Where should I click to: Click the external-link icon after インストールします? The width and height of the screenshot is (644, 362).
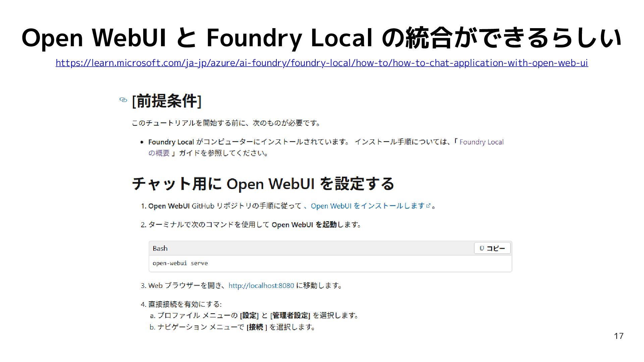[x=428, y=206]
